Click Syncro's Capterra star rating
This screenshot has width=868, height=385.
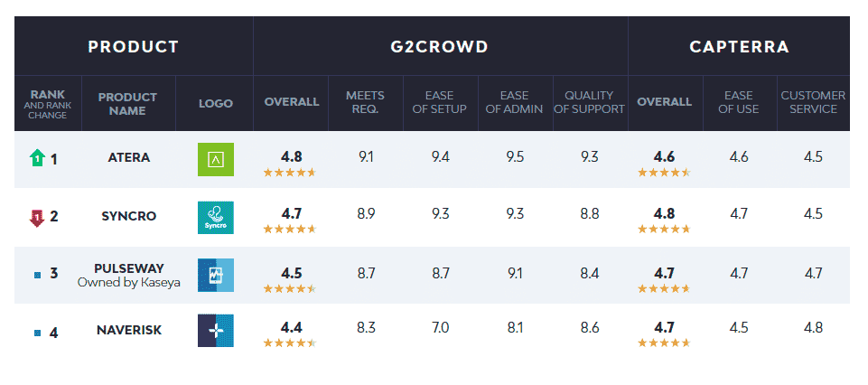664,229
